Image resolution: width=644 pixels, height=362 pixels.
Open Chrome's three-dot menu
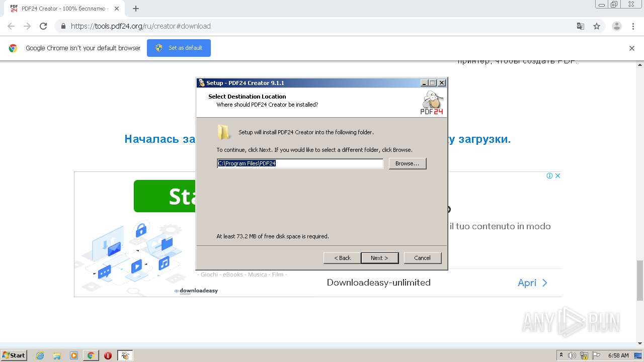(x=633, y=26)
